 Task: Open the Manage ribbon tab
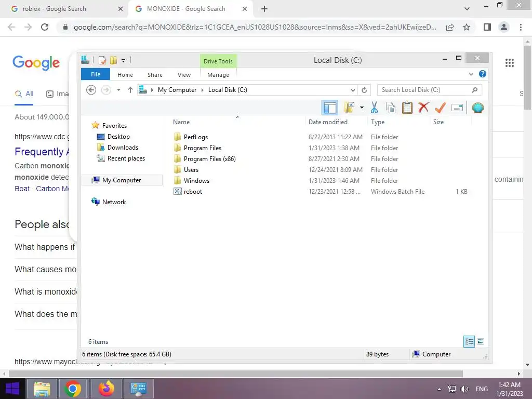(x=218, y=75)
